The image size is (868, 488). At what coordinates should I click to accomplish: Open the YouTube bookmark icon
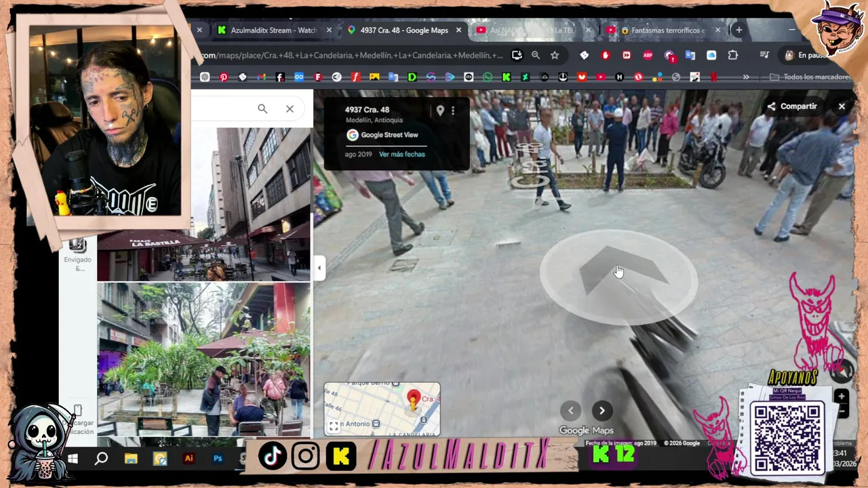tap(600, 77)
